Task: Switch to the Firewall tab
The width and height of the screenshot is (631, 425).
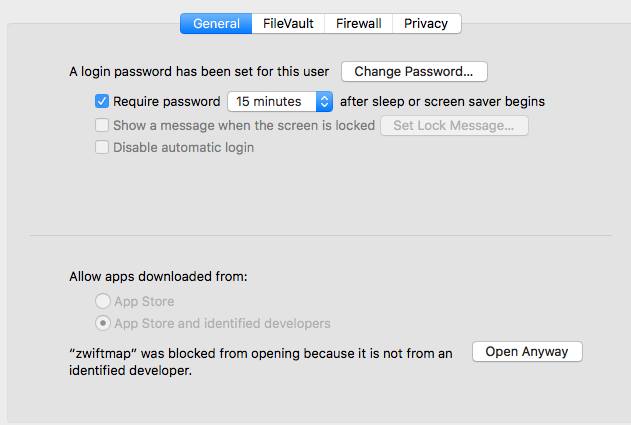Action: pos(359,23)
